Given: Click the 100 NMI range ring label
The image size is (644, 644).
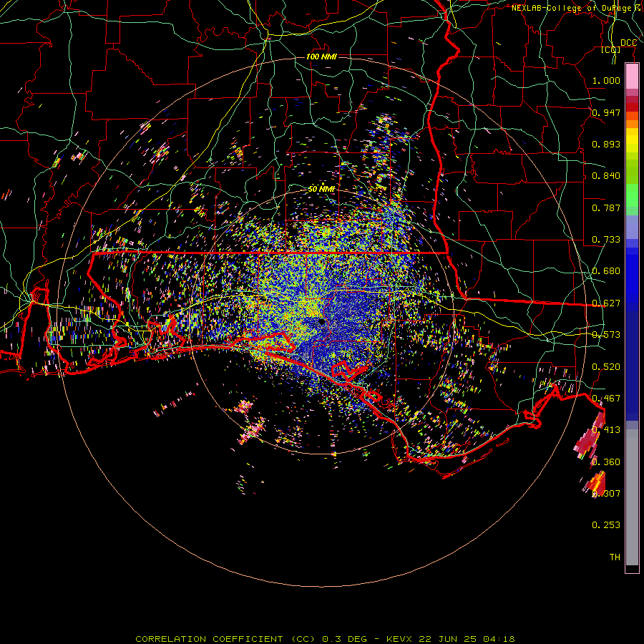Looking at the screenshot, I should tap(321, 57).
